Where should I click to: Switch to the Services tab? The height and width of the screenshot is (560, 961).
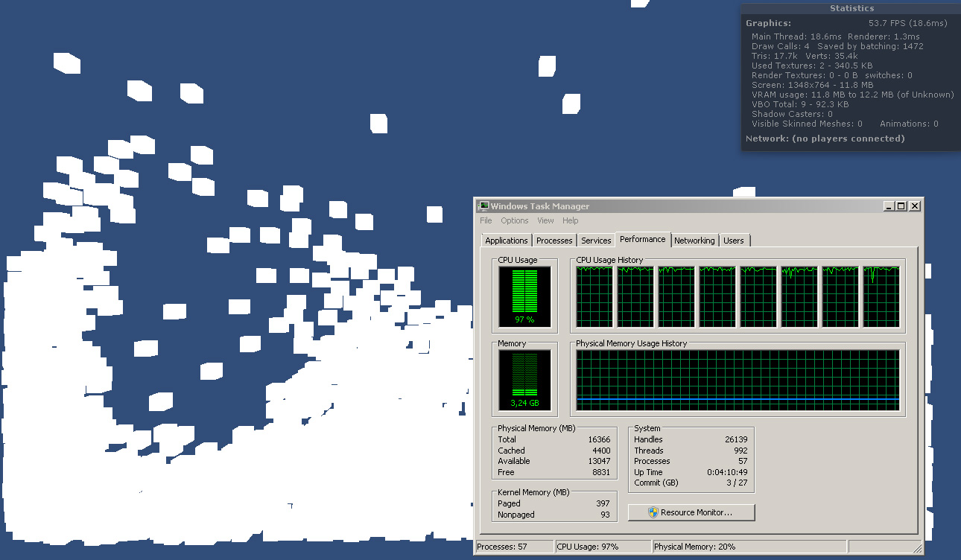(x=596, y=240)
